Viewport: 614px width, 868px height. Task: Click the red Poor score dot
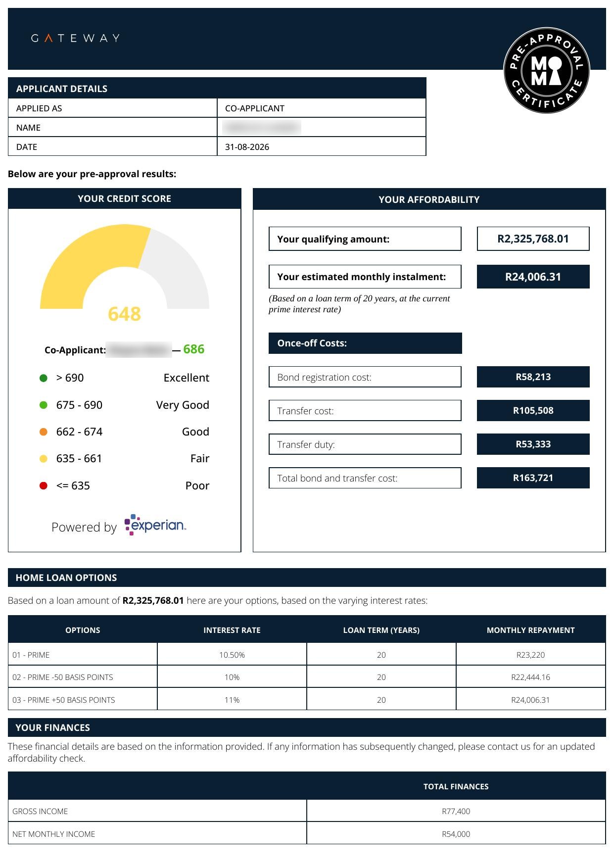[x=44, y=485]
